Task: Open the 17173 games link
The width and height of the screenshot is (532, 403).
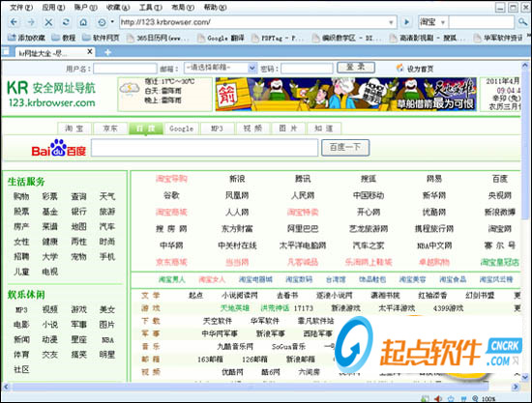Action: (304, 308)
